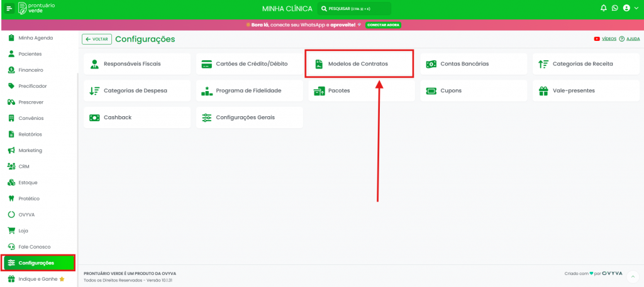Open the Vale-presentes gift icon card
This screenshot has width=644, height=287.
(586, 90)
